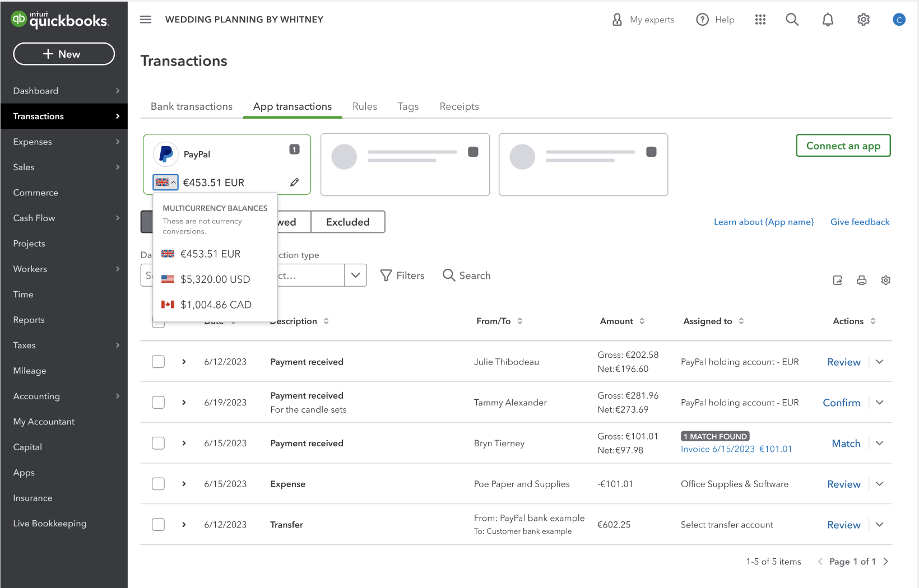The height and width of the screenshot is (588, 919).
Task: Open the Invoice 6/15/2023 €101.01 link
Action: (736, 449)
